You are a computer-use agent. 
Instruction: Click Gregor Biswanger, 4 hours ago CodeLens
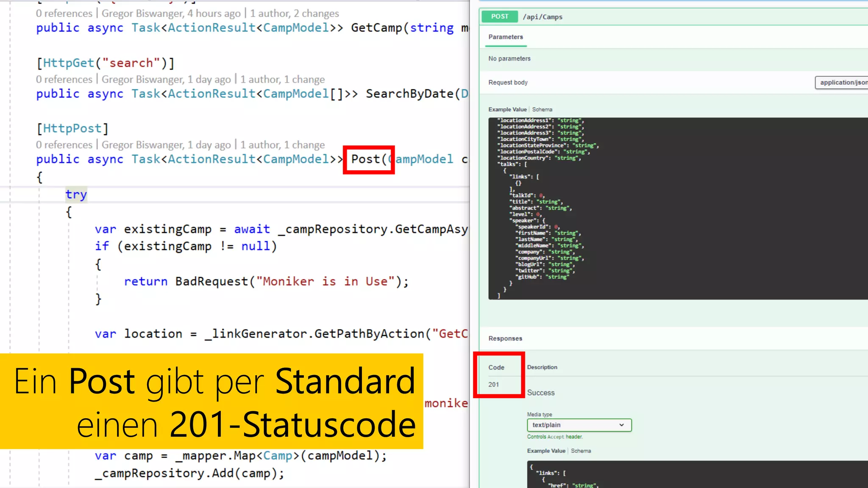171,14
